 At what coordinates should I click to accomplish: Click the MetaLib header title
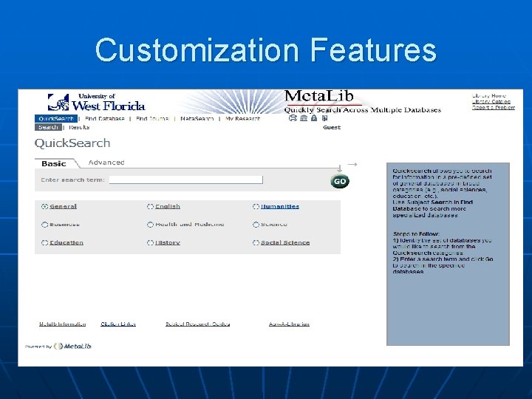[x=319, y=96]
